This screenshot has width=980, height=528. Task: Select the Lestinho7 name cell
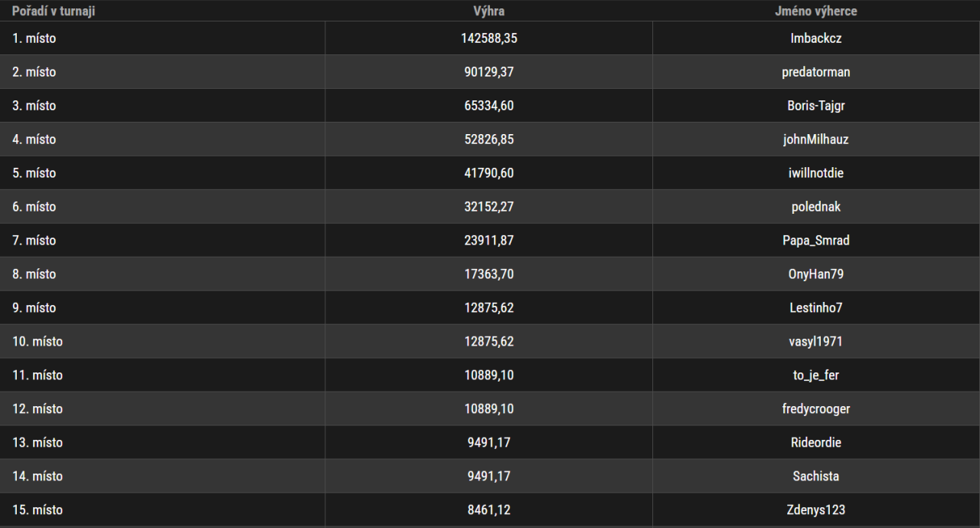point(816,308)
